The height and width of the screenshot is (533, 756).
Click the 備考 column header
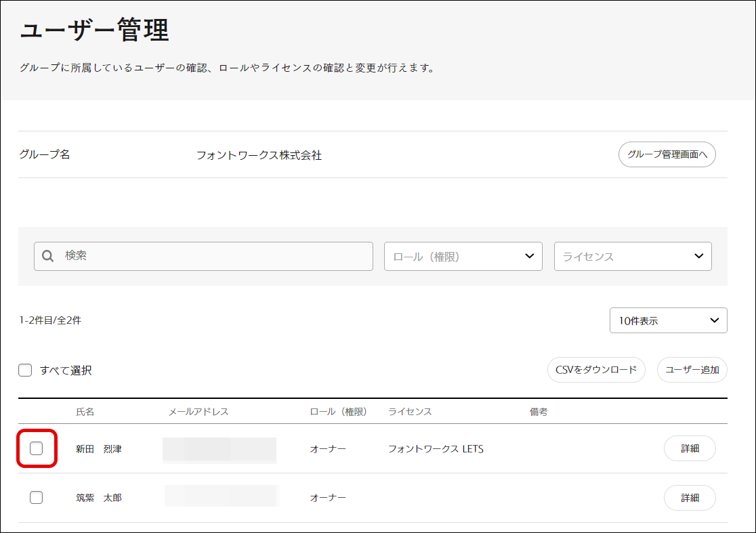pos(539,412)
